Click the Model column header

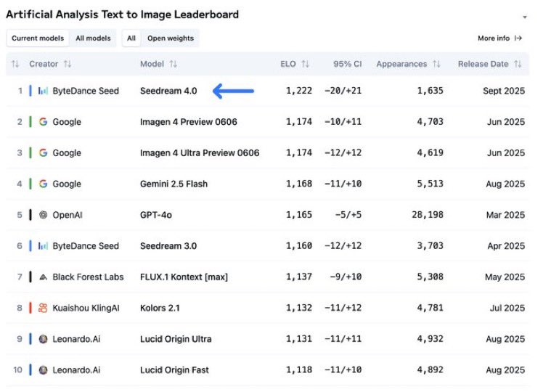152,64
